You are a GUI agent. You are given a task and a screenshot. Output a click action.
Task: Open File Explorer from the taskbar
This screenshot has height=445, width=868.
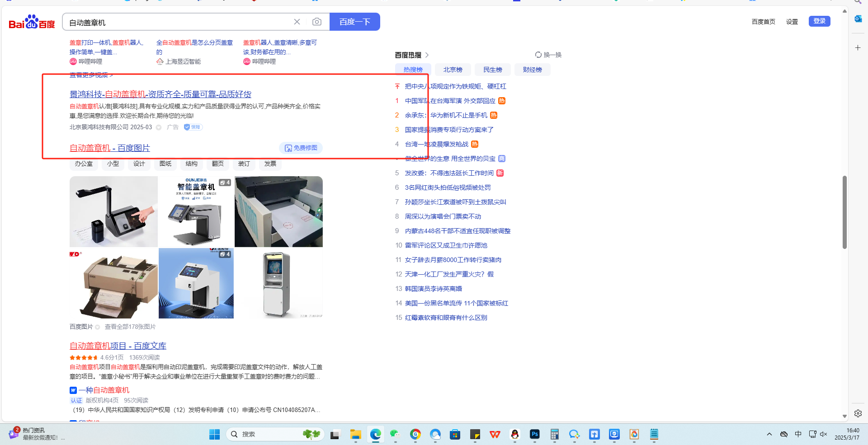tap(355, 435)
